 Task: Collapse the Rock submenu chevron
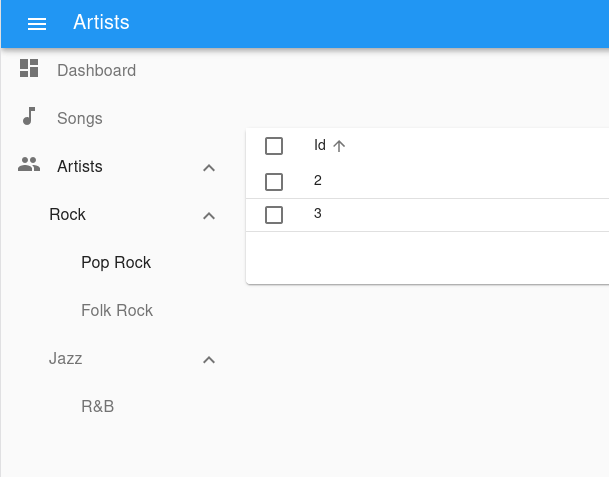pyautogui.click(x=209, y=215)
